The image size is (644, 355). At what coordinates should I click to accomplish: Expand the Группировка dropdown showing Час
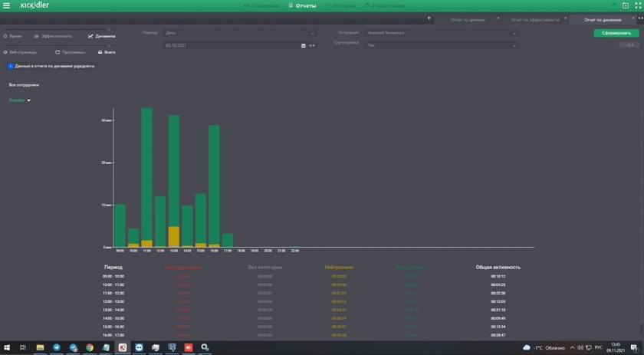441,45
